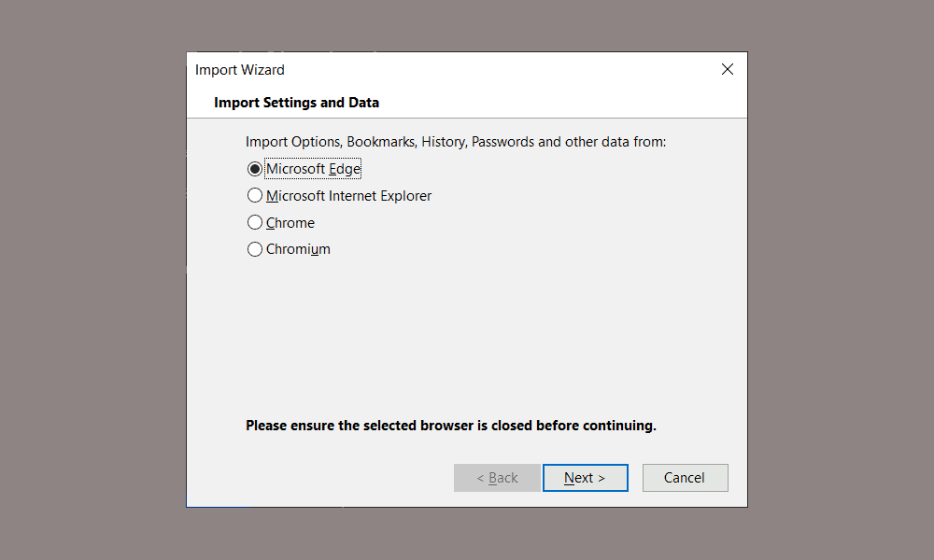The width and height of the screenshot is (934, 560).
Task: Select the Microsoft Edge radio circle
Action: coord(254,169)
